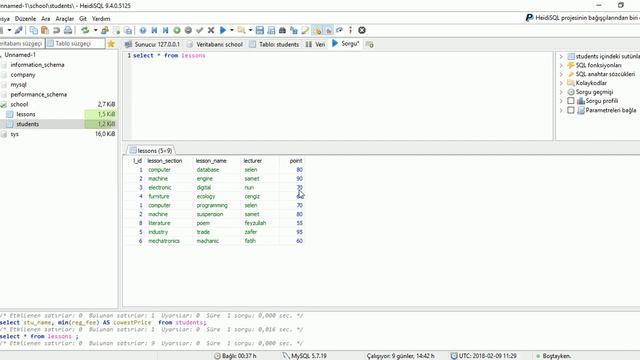
Task: Switch to Veritabanı: school tab
Action: point(215,44)
